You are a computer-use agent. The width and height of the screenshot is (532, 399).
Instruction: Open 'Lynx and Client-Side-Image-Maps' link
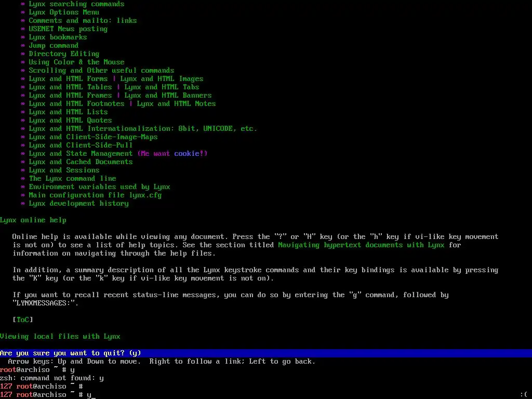(93, 137)
